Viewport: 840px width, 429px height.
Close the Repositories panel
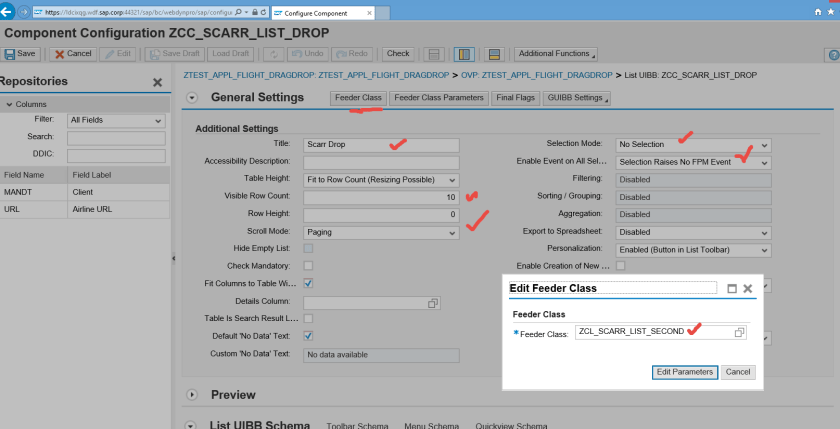(157, 82)
